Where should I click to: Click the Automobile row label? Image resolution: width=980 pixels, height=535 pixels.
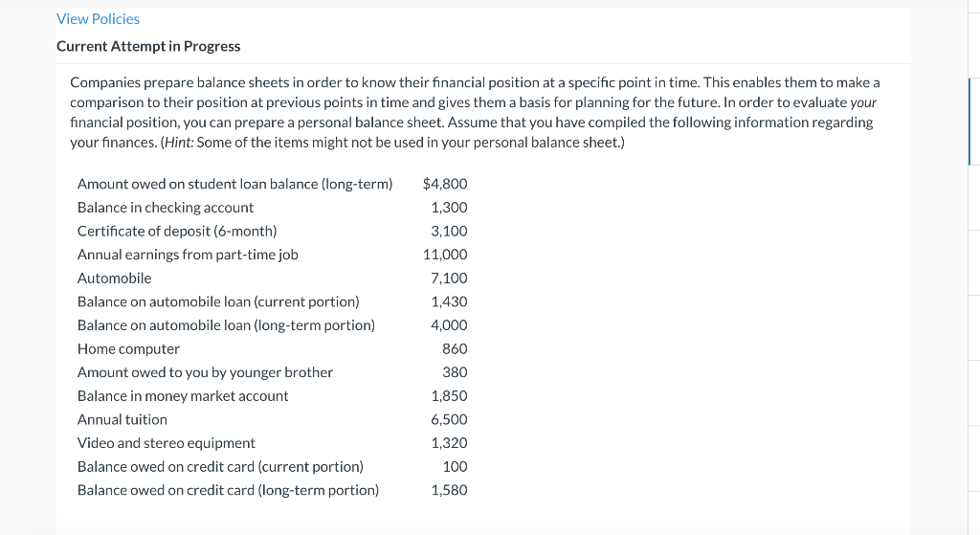pos(114,279)
